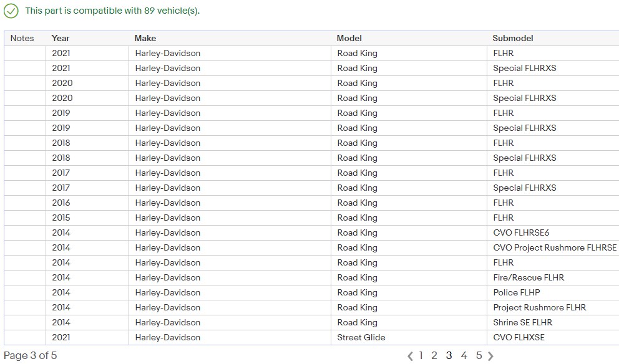The height and width of the screenshot is (364, 619).
Task: Select the CVO Project Rushmore FLHRSE row
Action: click(x=312, y=247)
